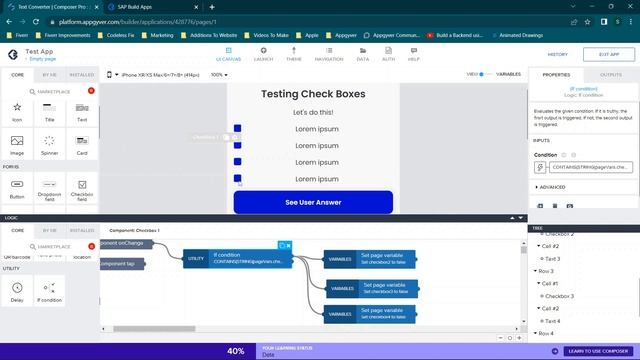Open the UI Canvas view
Image resolution: width=640 pixels, height=360 pixels.
coord(228,54)
